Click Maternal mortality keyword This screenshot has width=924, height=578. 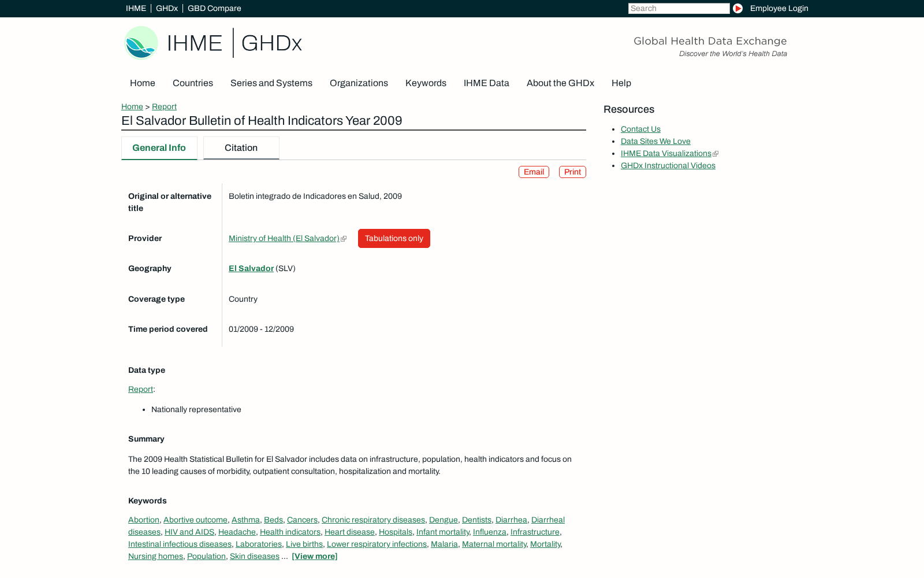pos(494,544)
